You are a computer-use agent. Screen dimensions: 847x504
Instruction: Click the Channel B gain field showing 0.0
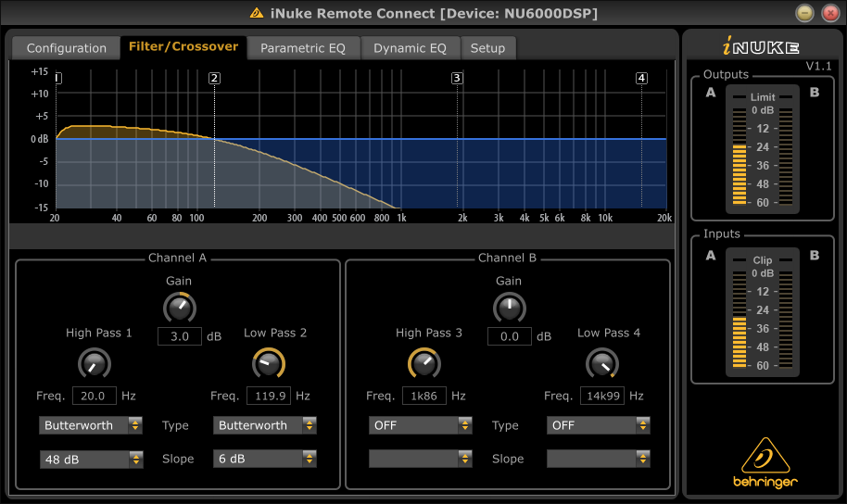[510, 336]
